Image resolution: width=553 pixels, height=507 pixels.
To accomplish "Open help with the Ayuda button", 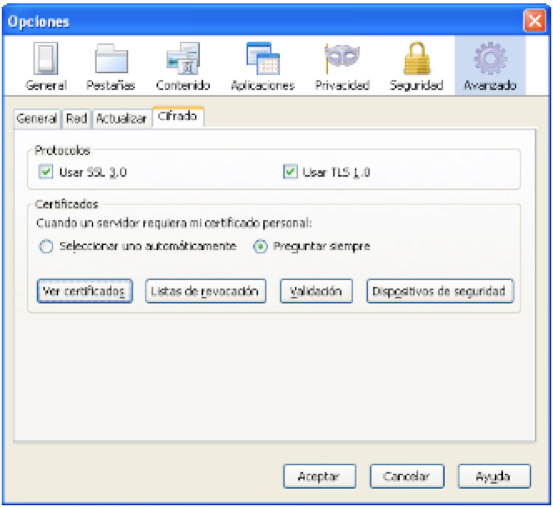I will [494, 476].
